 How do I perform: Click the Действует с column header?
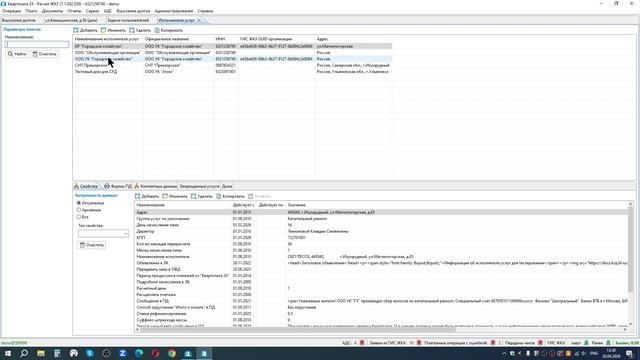pyautogui.click(x=244, y=205)
